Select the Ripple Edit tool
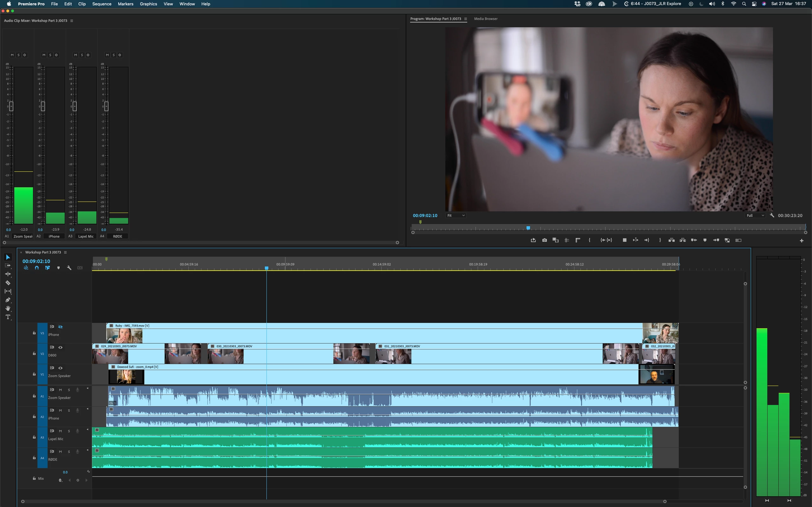Viewport: 812px width, 507px height. tap(8, 274)
